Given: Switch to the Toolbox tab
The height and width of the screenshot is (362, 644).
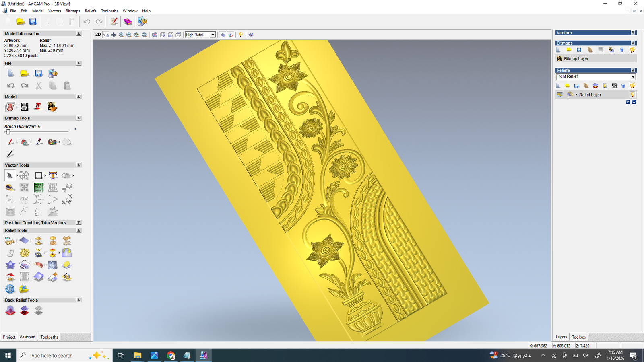Looking at the screenshot, I should (x=579, y=337).
